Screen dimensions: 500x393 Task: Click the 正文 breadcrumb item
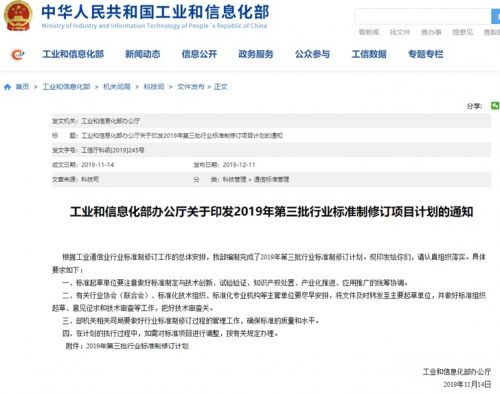coord(220,87)
